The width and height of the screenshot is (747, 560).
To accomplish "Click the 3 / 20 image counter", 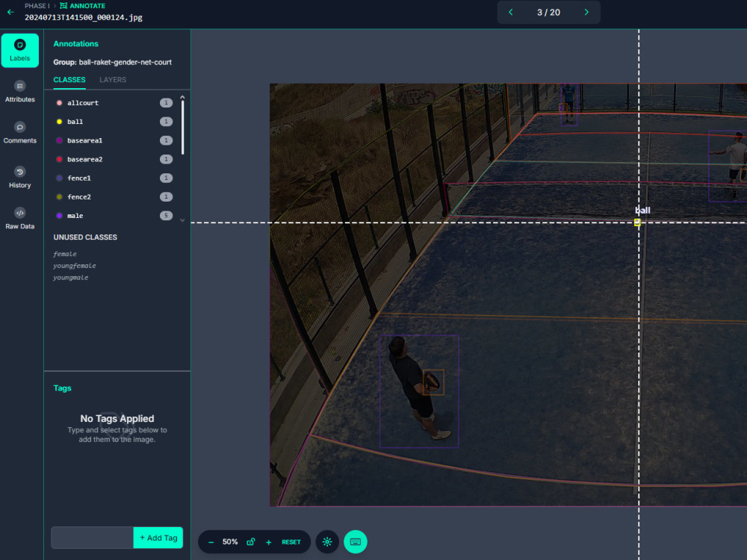I will coord(548,13).
